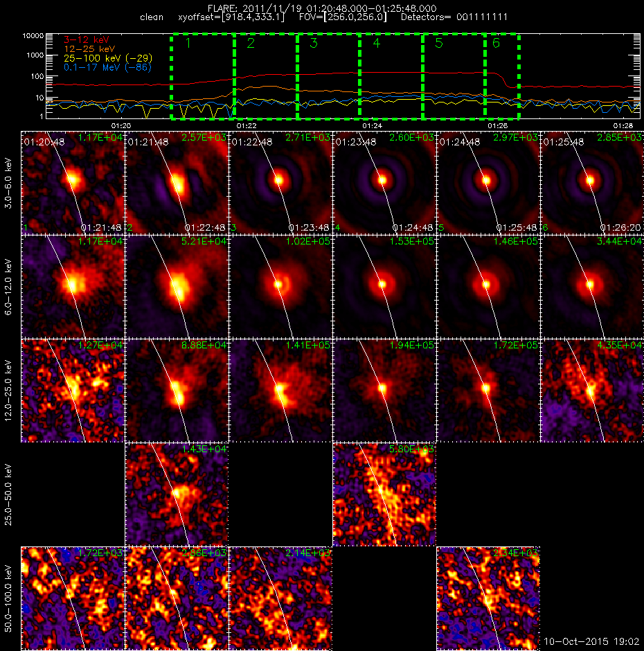
Task: Click the 6.0-12.0 keV row label
Action: click(8, 287)
